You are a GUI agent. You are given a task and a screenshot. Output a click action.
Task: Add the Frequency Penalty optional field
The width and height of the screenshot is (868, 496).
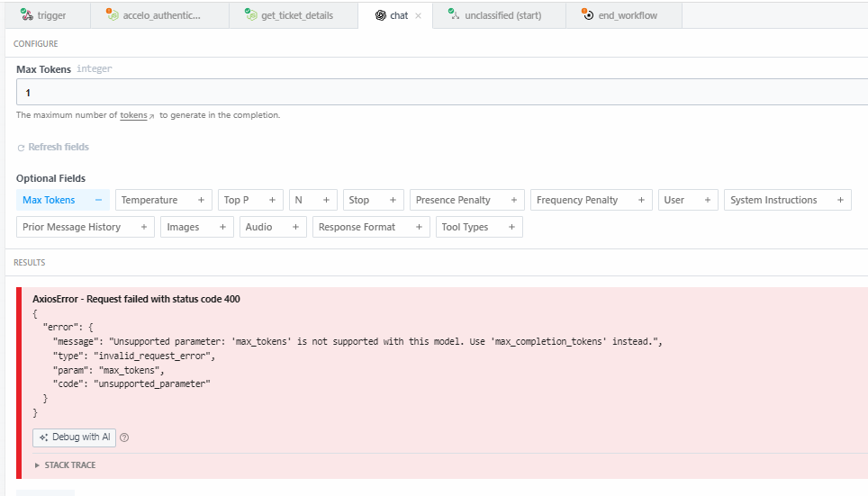592,200
